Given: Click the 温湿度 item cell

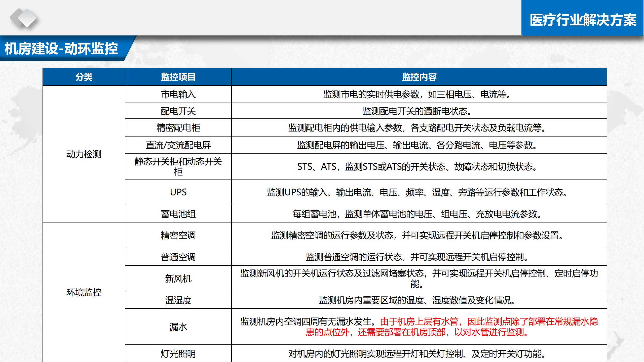Looking at the screenshot, I should (178, 300).
